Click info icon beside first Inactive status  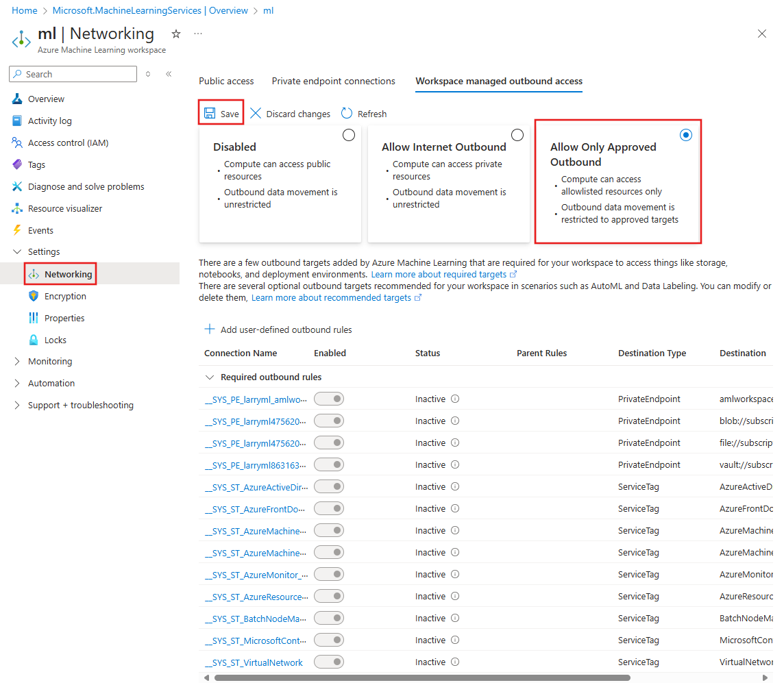455,399
